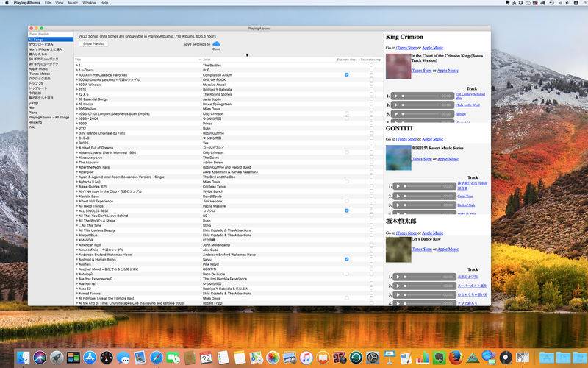Play King Crimson track 3 Epitaph
This screenshot has height=368, width=588.
(x=396, y=114)
